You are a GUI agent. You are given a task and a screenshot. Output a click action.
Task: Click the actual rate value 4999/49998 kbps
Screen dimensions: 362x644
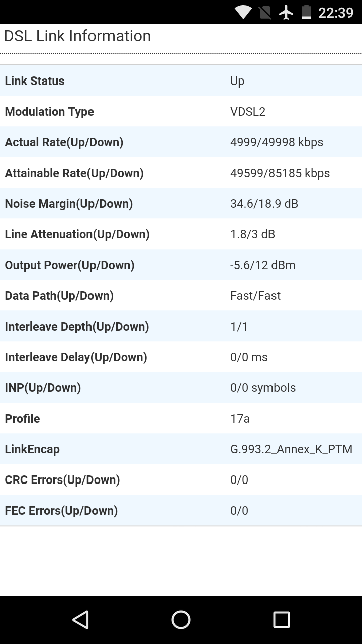click(x=277, y=142)
